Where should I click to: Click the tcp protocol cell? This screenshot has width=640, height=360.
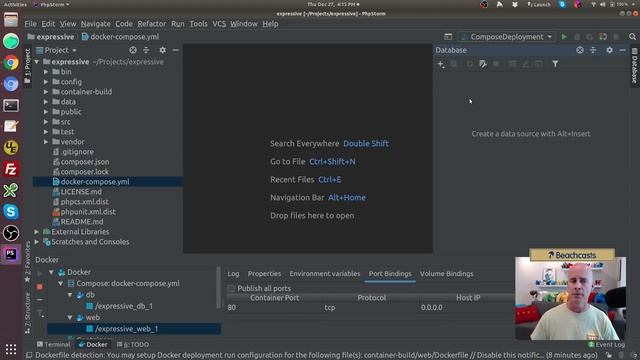coord(330,307)
